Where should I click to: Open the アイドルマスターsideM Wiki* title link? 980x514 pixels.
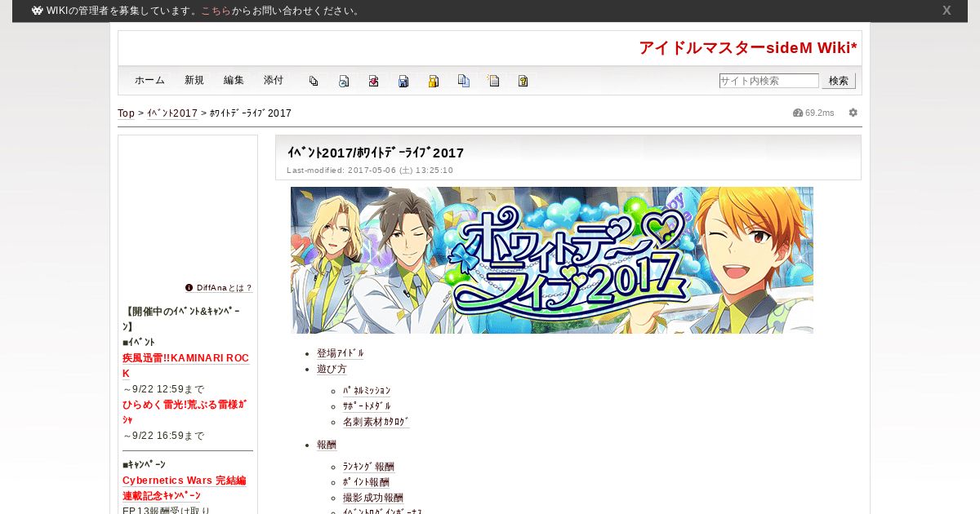[748, 48]
